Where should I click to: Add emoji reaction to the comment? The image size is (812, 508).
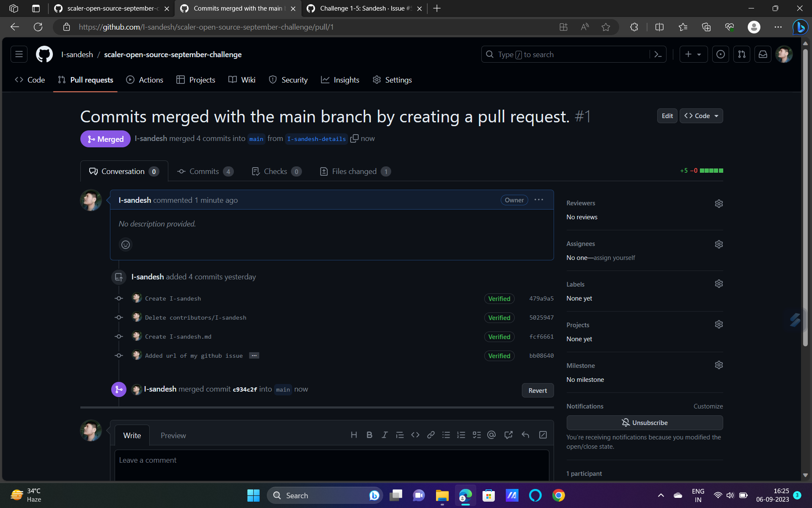point(126,245)
